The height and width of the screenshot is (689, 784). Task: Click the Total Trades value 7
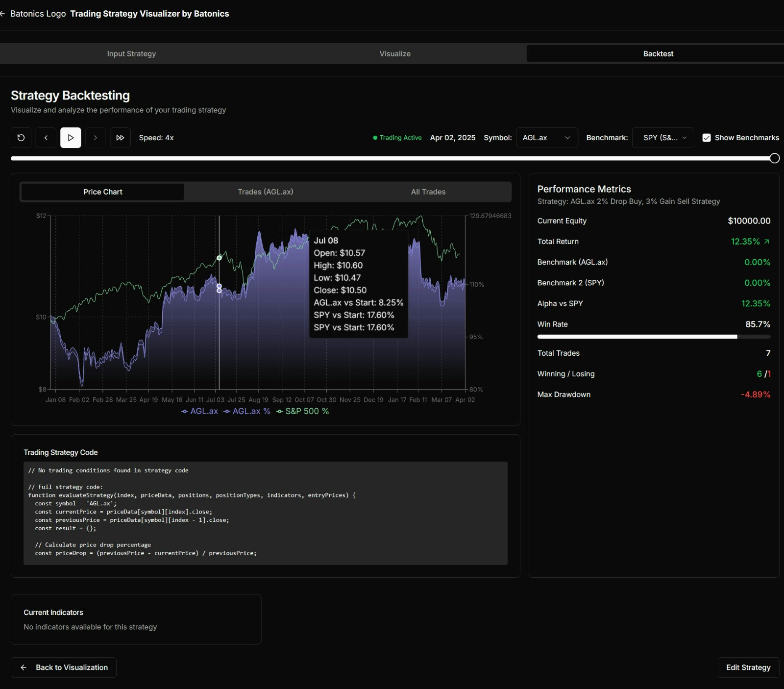[x=768, y=353]
